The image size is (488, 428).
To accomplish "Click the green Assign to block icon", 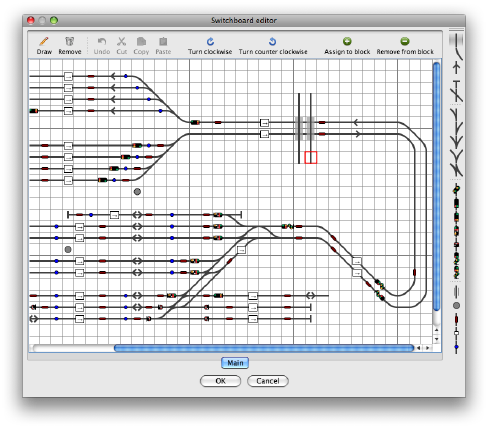I will 347,41.
